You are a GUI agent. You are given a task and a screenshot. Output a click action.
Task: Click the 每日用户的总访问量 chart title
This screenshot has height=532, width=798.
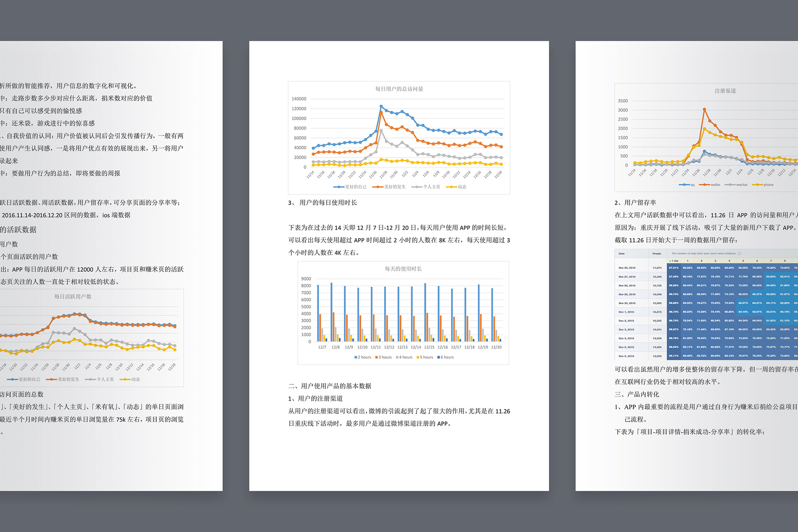click(399, 89)
